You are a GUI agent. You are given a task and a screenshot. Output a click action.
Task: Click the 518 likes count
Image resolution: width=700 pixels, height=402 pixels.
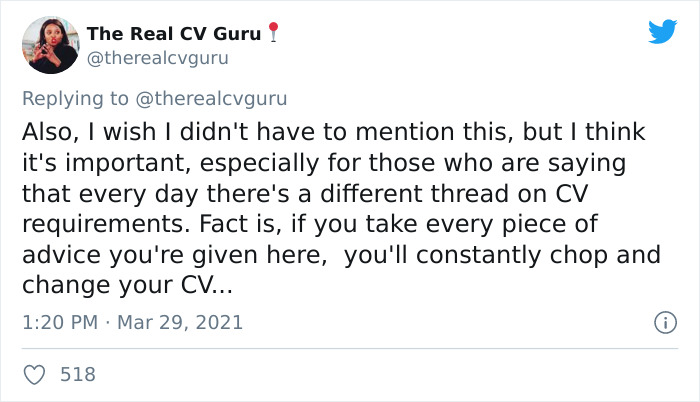coord(78,375)
